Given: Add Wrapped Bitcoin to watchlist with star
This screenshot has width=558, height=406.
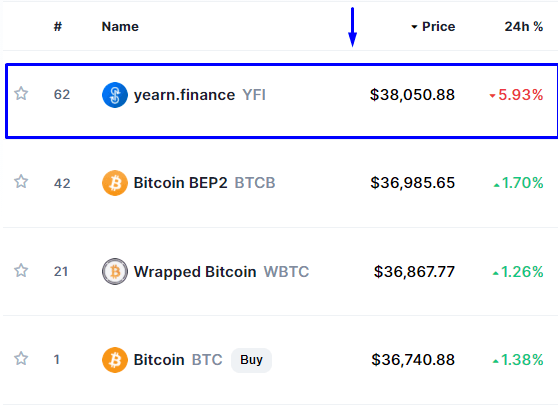Looking at the screenshot, I should coord(21,270).
